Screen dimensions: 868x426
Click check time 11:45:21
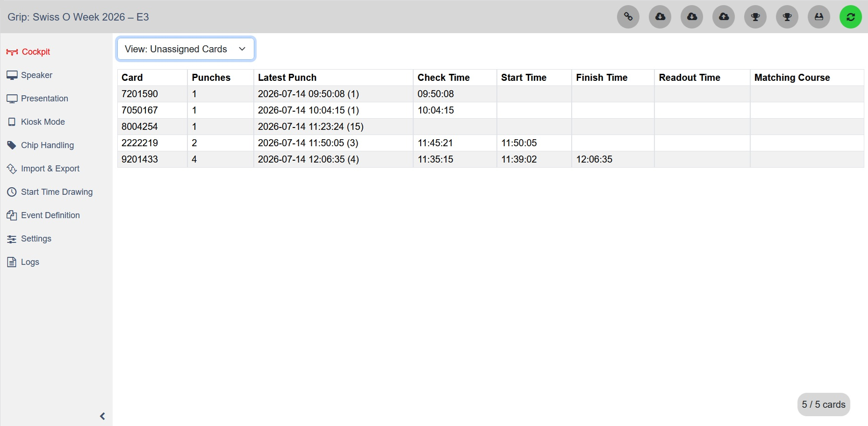pyautogui.click(x=435, y=143)
